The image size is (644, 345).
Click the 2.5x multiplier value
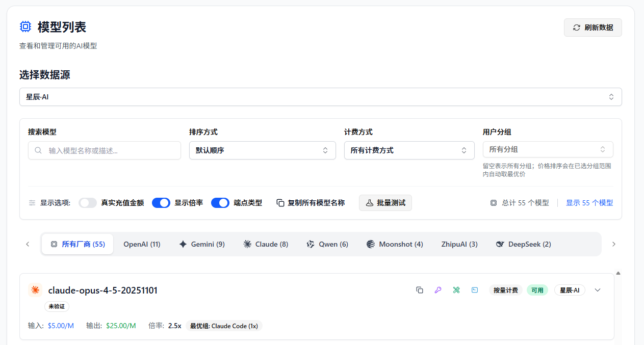click(175, 326)
